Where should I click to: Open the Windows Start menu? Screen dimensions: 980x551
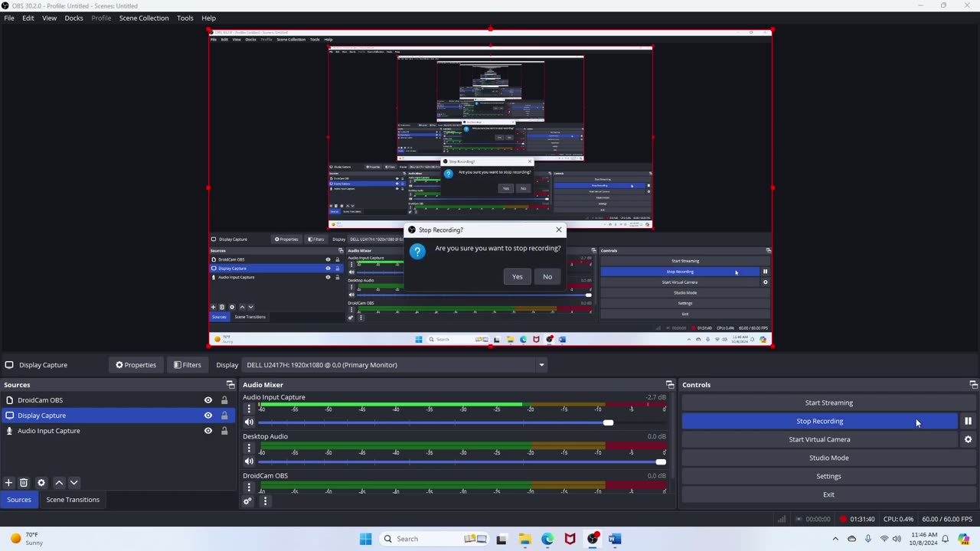tap(365, 539)
